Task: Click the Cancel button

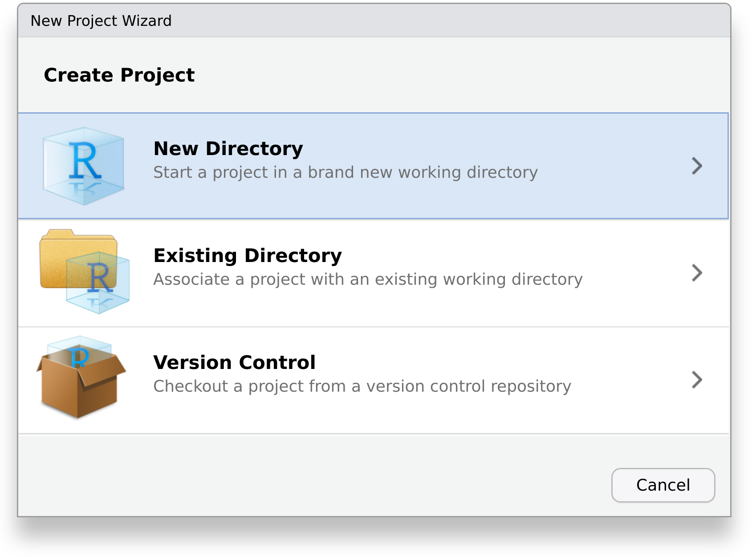Action: click(663, 485)
